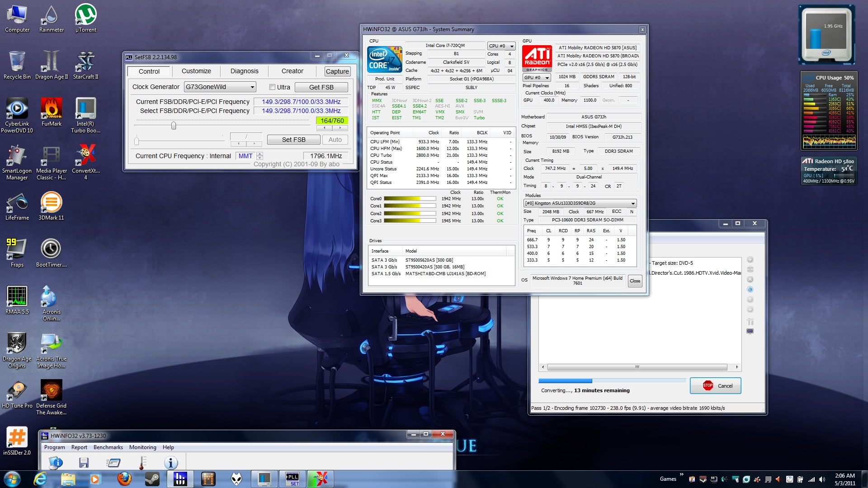868x488 pixels.
Task: Click the 164/760 green value field in SetFSB
Action: coord(332,121)
